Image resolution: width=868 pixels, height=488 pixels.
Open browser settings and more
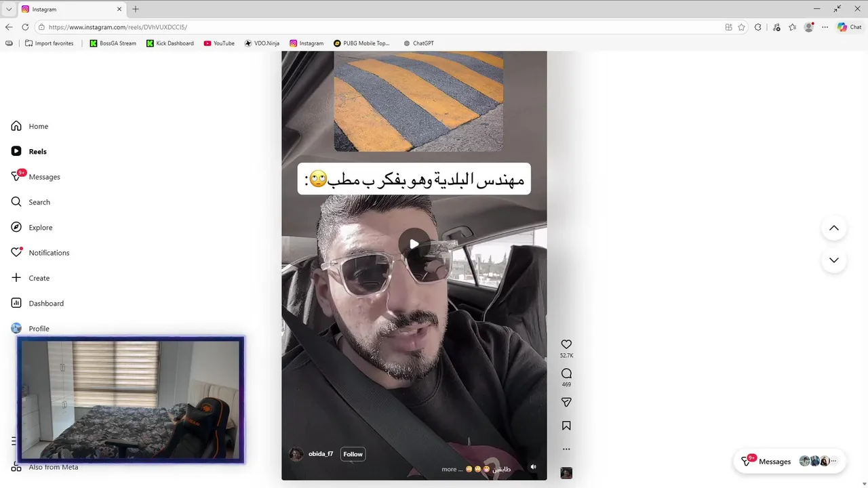825,27
